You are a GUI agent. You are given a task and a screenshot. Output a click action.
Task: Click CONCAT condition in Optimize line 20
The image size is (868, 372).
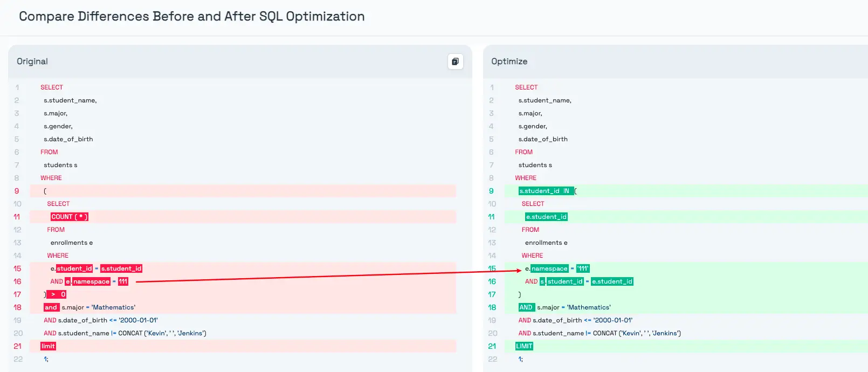tap(607, 333)
